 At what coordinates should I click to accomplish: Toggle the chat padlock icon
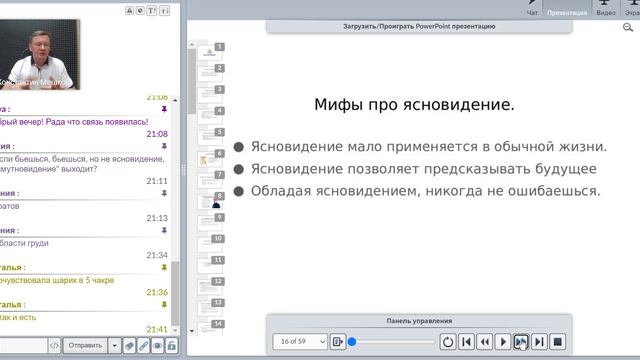tap(171, 346)
